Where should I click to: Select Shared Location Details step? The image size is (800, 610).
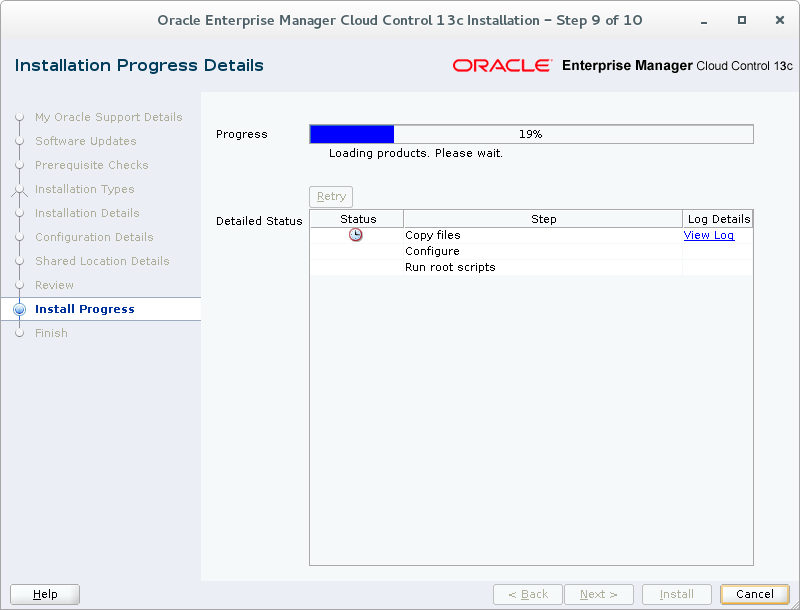coord(102,261)
